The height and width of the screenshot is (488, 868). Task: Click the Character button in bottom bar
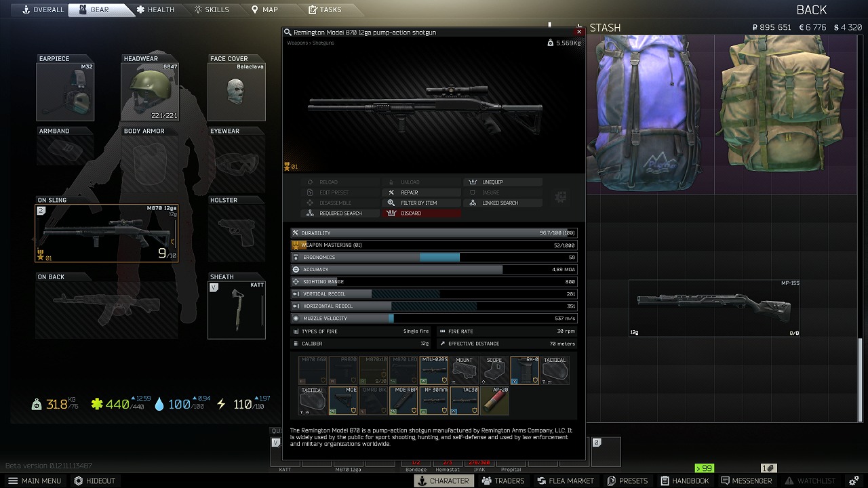point(443,481)
